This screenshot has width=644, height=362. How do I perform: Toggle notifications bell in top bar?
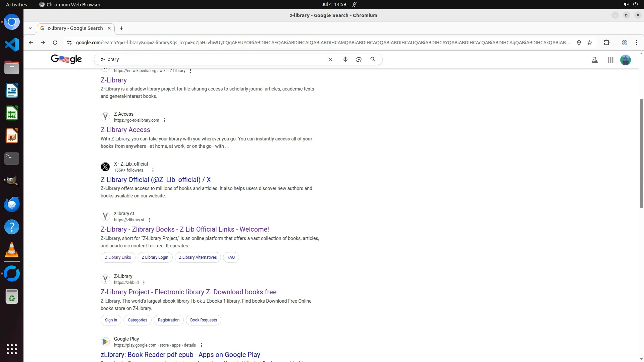pos(355,4)
